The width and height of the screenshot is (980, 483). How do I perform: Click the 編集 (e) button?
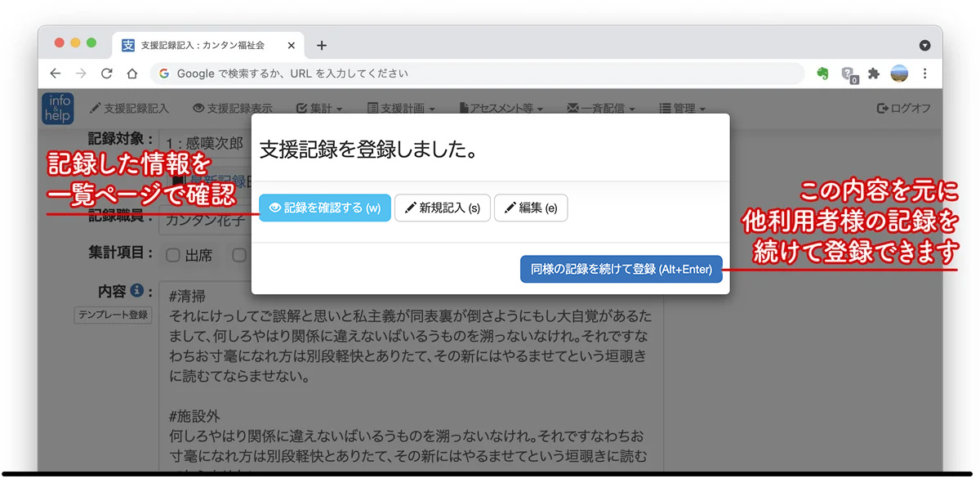pyautogui.click(x=531, y=208)
